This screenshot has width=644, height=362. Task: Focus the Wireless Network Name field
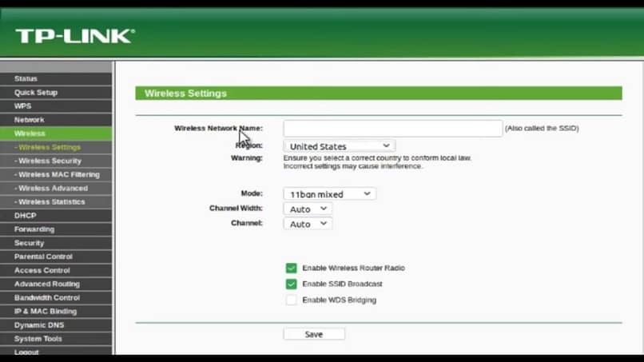(392, 128)
